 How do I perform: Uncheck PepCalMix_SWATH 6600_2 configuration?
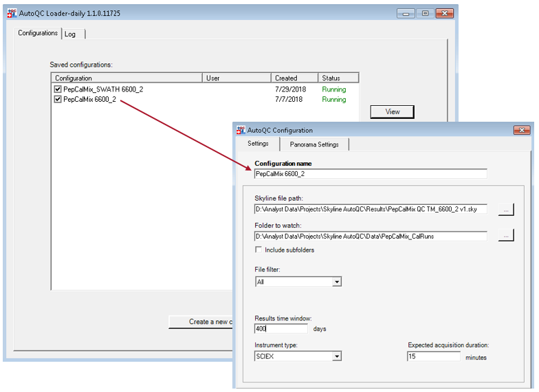click(x=58, y=89)
